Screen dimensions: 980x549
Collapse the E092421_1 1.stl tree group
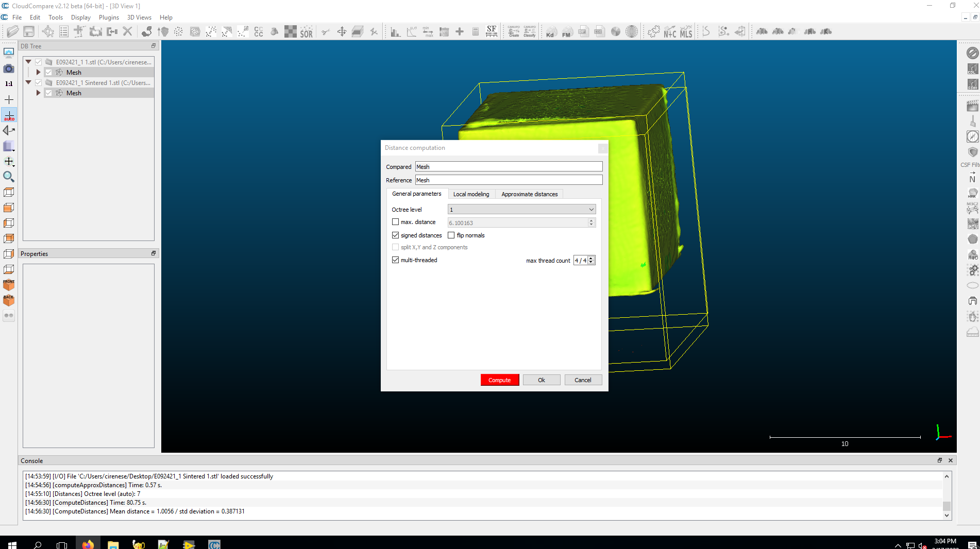[x=28, y=62]
